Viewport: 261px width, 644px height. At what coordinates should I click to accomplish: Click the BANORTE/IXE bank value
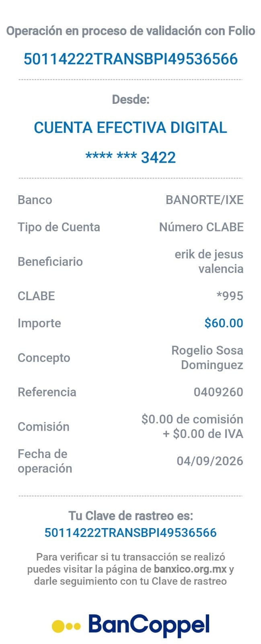[x=205, y=200]
